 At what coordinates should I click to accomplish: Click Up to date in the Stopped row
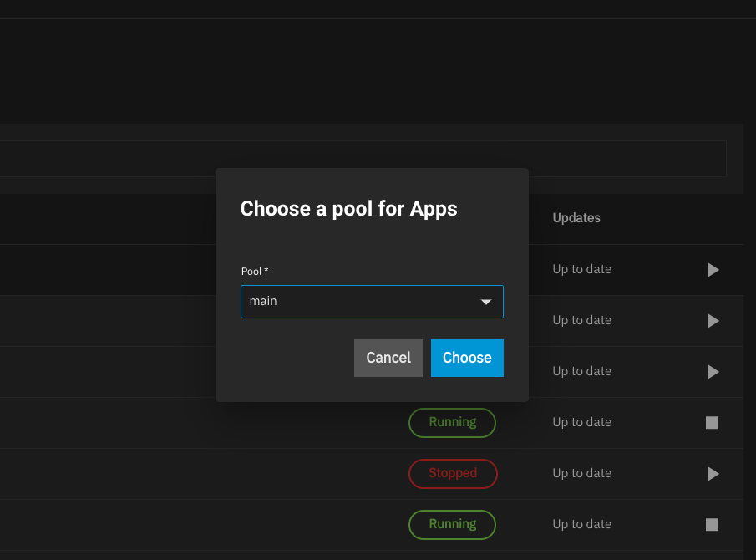tap(581, 474)
